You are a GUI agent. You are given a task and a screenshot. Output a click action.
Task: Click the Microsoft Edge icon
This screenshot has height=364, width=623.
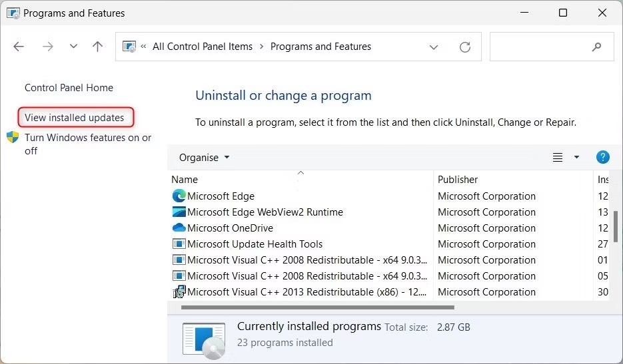(179, 196)
